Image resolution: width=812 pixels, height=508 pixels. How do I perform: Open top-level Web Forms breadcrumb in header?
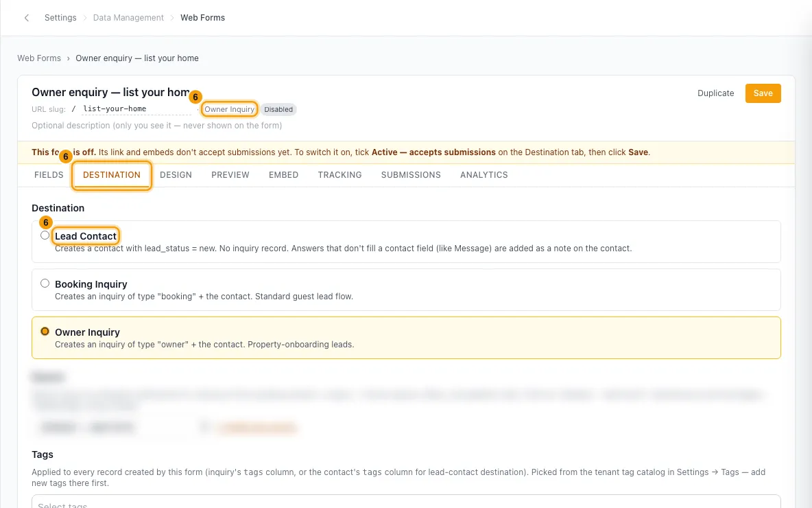(202, 18)
